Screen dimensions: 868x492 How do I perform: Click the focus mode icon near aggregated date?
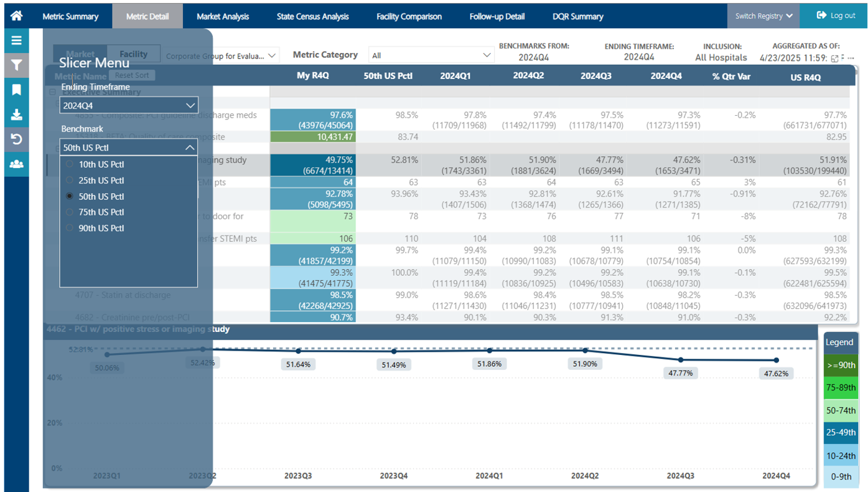pyautogui.click(x=834, y=59)
